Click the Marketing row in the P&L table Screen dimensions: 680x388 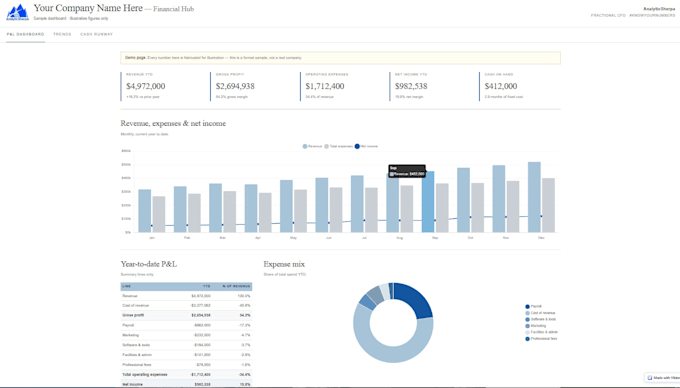point(186,335)
